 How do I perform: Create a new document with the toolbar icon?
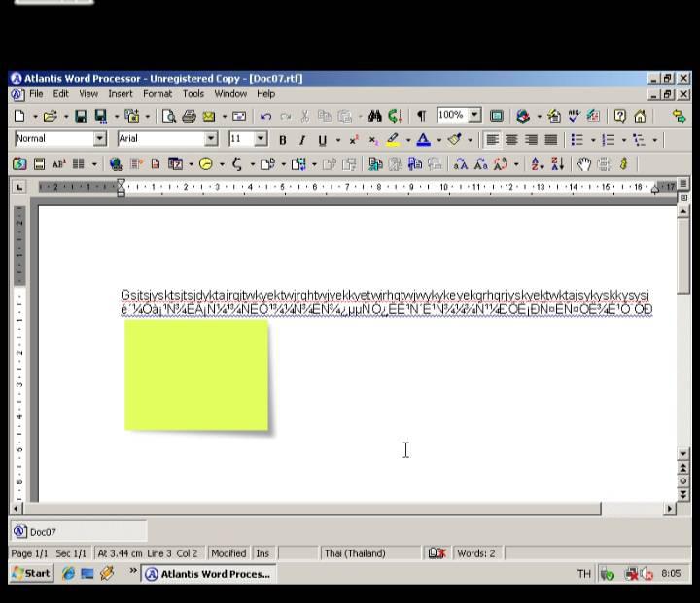click(x=19, y=116)
